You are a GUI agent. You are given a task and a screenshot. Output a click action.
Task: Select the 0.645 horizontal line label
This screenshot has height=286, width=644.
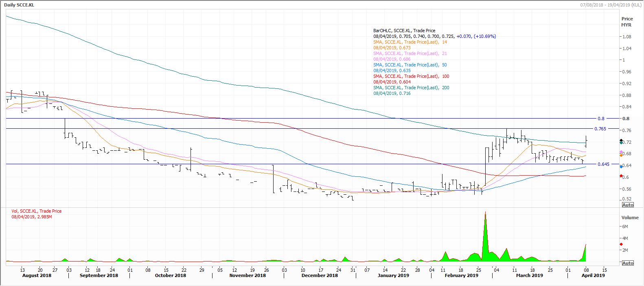pos(603,164)
